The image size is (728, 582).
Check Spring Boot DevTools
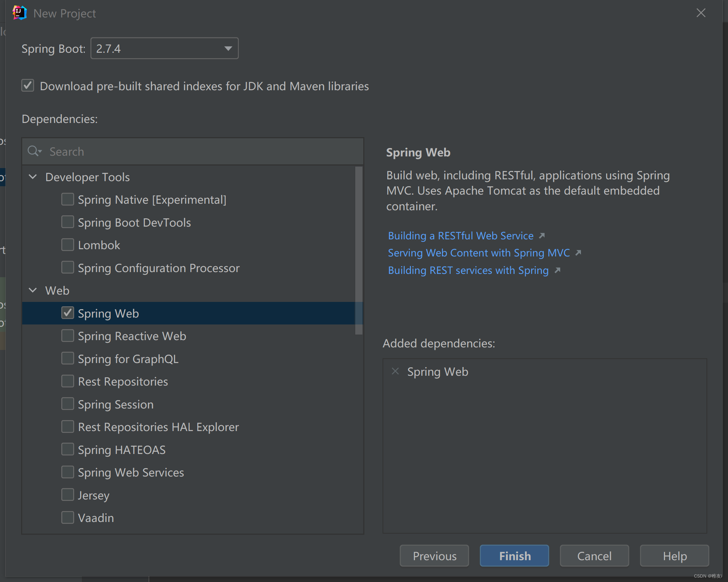(x=68, y=222)
